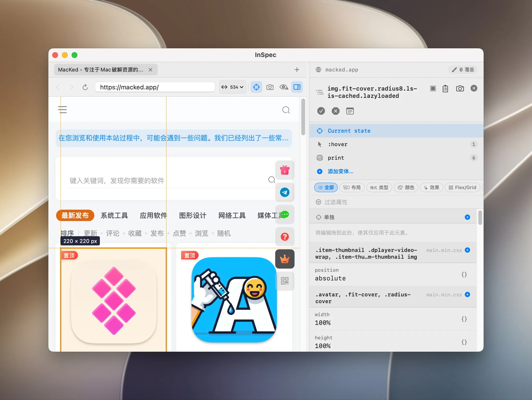532x400 pixels.
Task: Click the checkmark apply button in the inspector
Action: [x=321, y=111]
